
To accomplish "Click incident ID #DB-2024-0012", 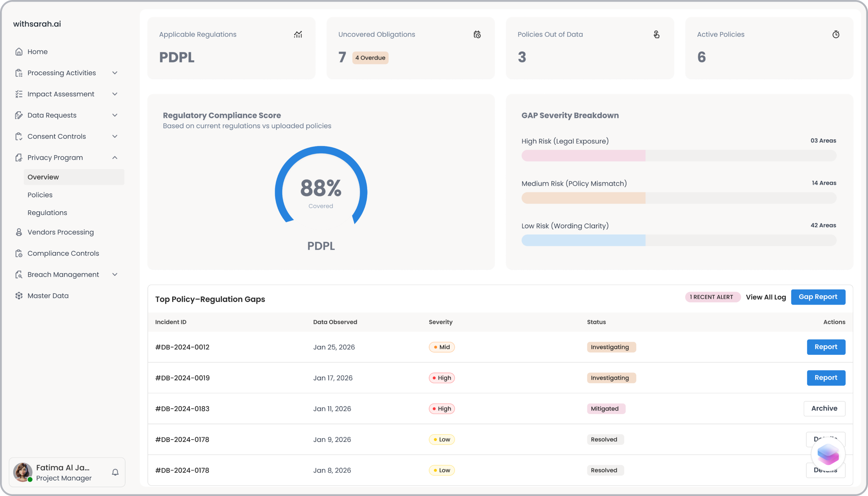I will (x=182, y=347).
